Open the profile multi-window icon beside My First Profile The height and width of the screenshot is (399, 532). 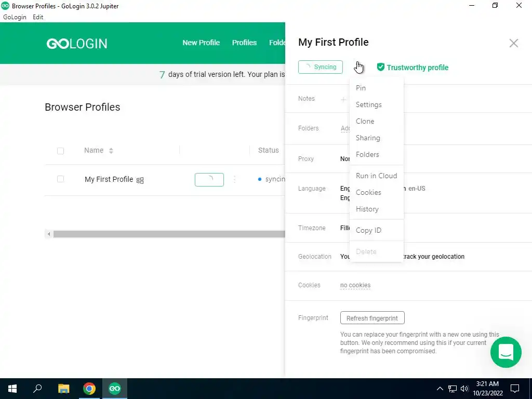(x=140, y=180)
